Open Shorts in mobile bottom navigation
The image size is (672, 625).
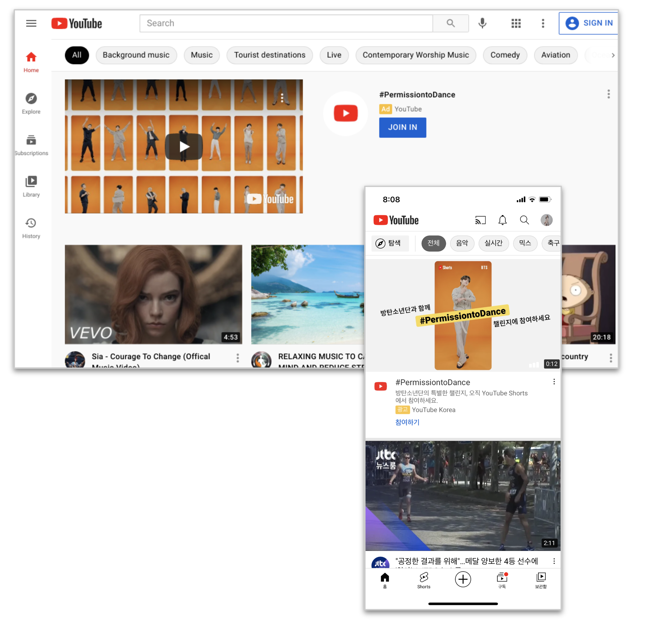424,580
